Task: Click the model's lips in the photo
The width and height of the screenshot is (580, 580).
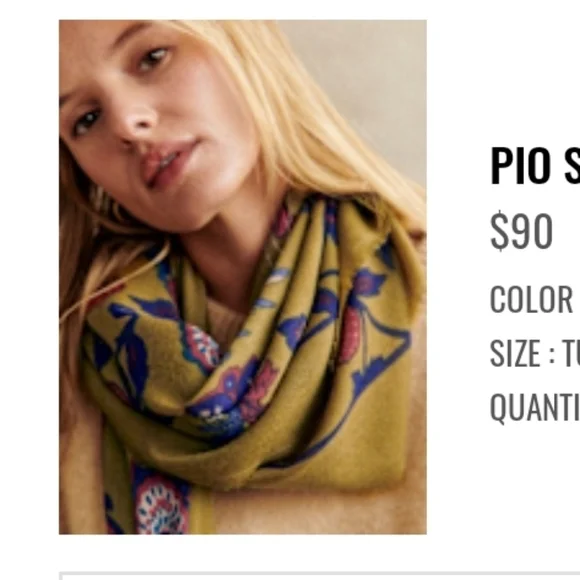Action: [168, 163]
